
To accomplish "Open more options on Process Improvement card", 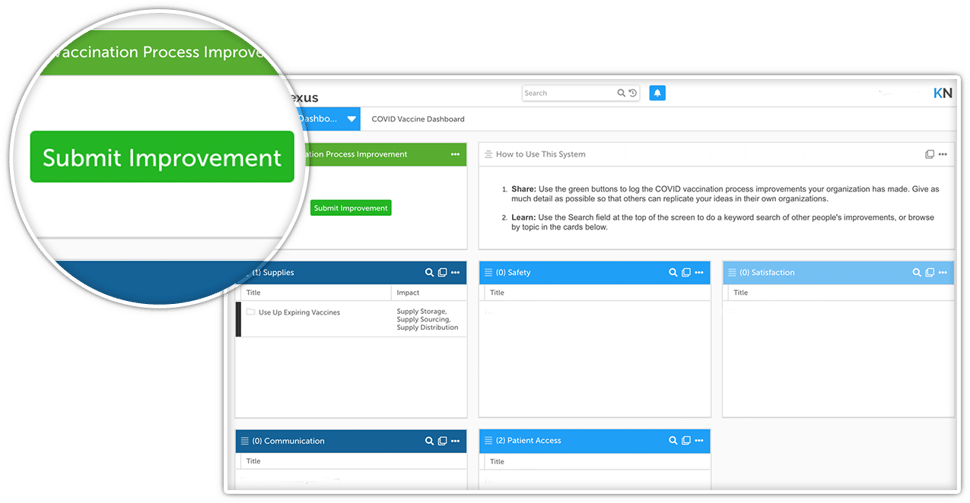I will click(455, 154).
